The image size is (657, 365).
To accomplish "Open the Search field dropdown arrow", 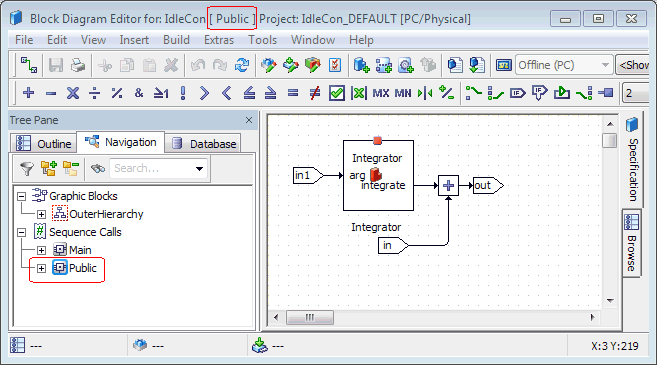I will pos(199,168).
